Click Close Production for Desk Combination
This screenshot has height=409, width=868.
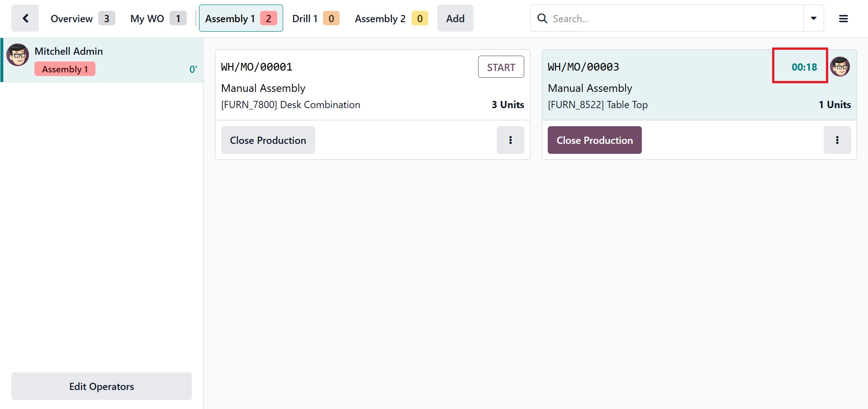tap(268, 140)
